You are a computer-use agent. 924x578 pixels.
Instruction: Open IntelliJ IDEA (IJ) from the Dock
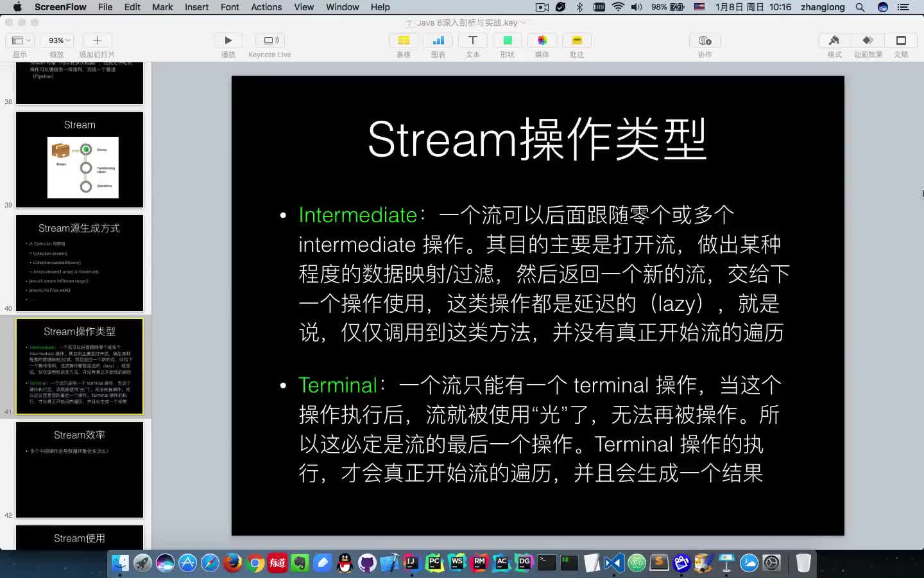412,563
